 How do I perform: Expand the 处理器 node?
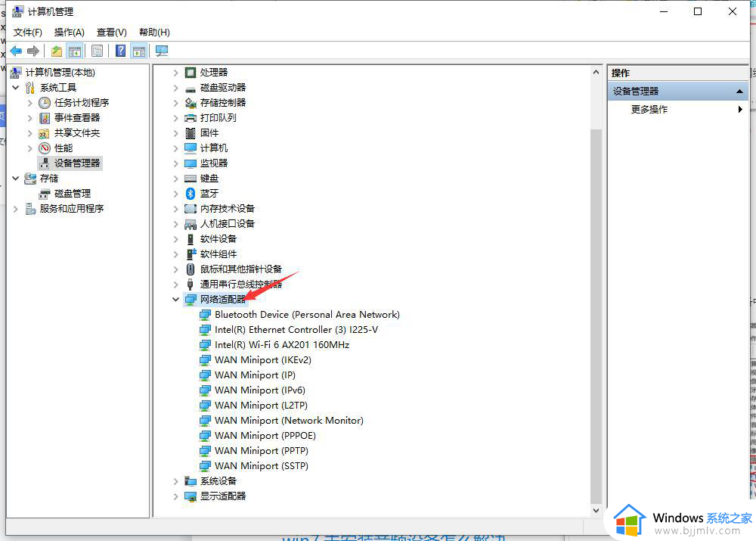pos(175,73)
